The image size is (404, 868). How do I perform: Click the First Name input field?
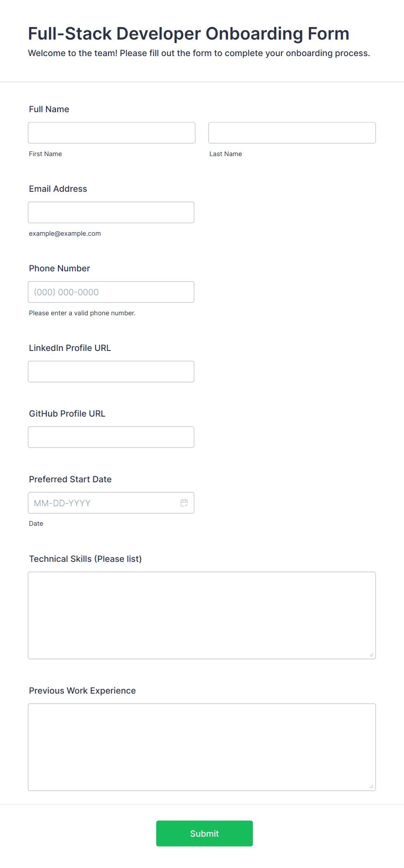pyautogui.click(x=112, y=133)
